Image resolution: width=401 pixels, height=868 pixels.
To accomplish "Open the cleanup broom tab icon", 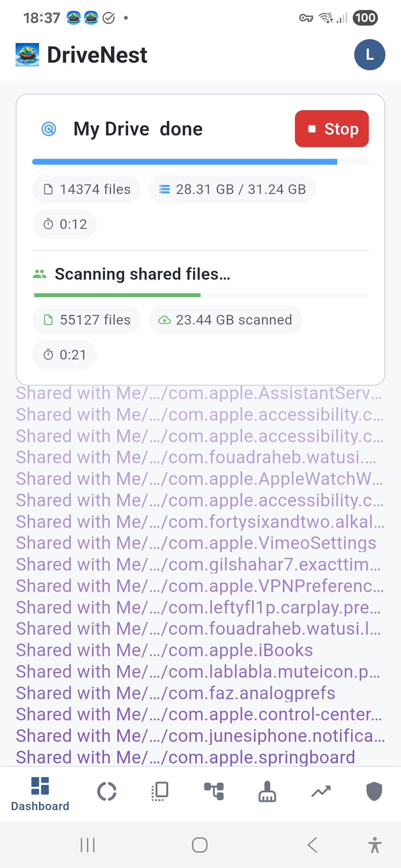I will click(267, 792).
